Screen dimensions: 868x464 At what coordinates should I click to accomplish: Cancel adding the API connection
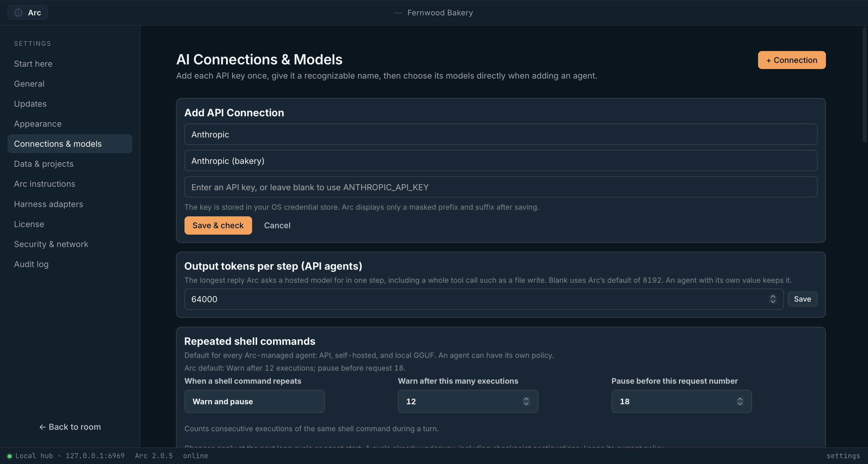tap(277, 225)
